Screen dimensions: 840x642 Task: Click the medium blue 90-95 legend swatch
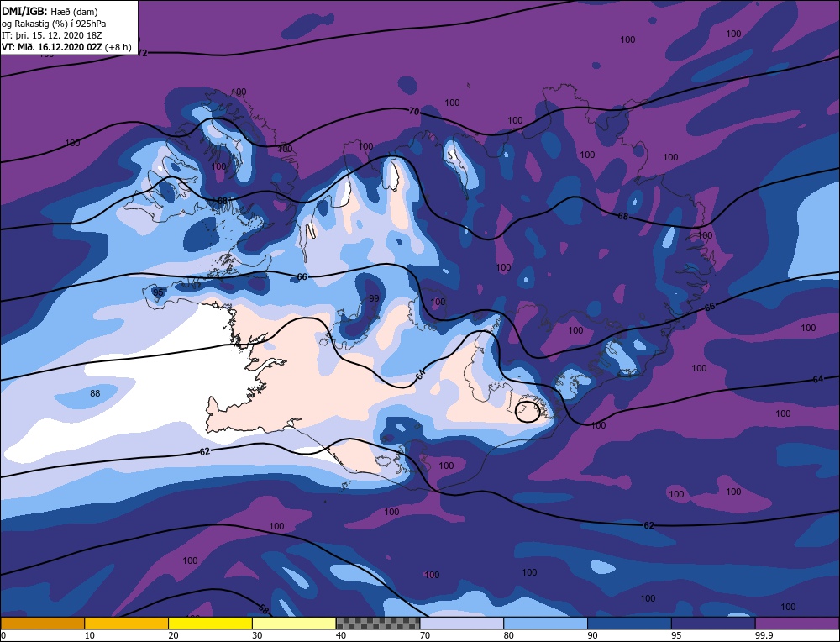(629, 624)
